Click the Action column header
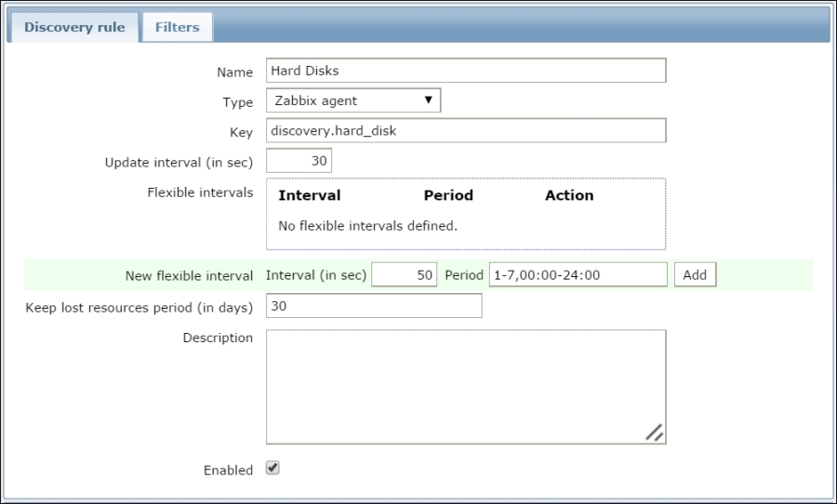The height and width of the screenshot is (504, 837). coord(569,195)
